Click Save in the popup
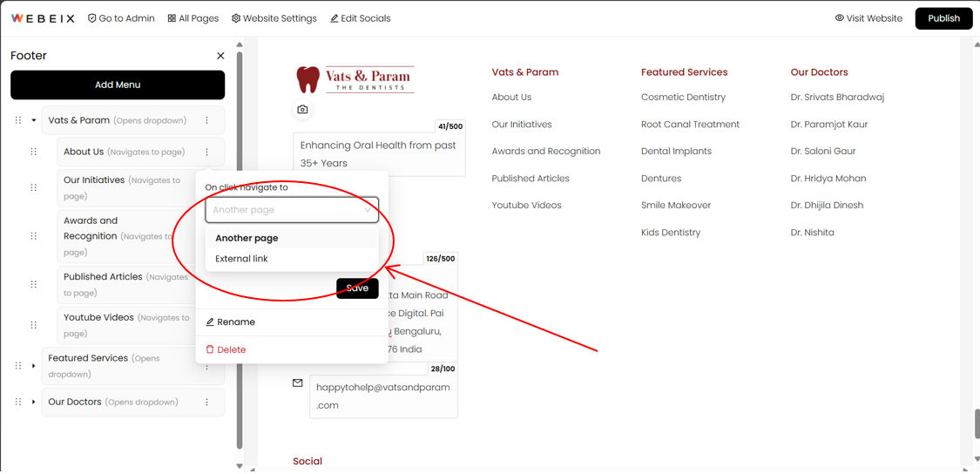The width and height of the screenshot is (980, 474). [x=357, y=288]
